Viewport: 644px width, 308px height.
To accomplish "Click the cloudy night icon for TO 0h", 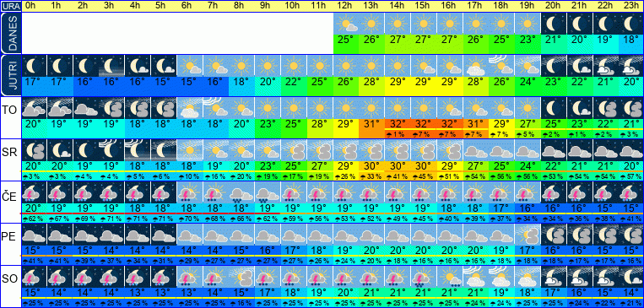I will click(x=34, y=108).
